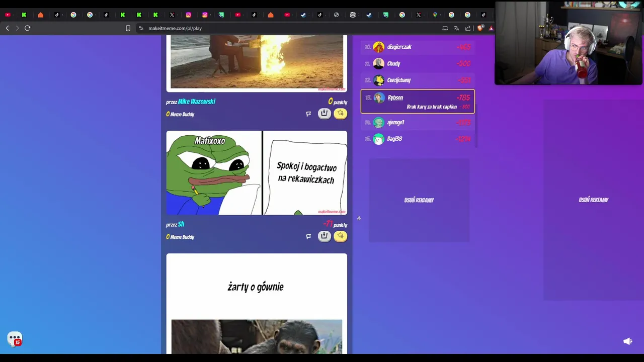Image resolution: width=644 pixels, height=362 pixels.
Task: Toggle sound with the speaker icon
Action: coord(628,341)
